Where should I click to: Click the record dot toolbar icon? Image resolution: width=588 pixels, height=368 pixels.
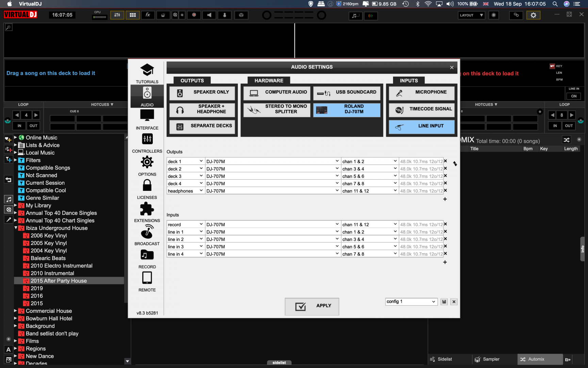coord(194,15)
